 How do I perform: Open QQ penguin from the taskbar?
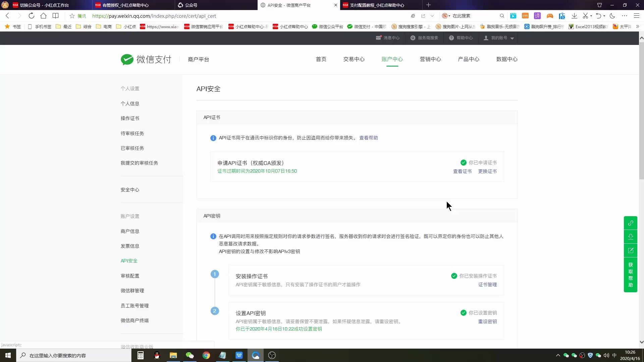click(157, 355)
